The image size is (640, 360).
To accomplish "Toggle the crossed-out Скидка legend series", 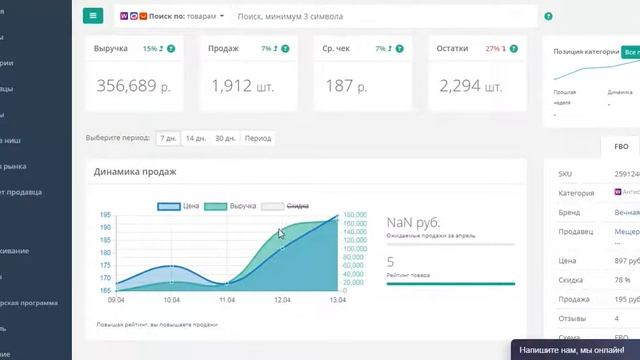I will pos(285,206).
